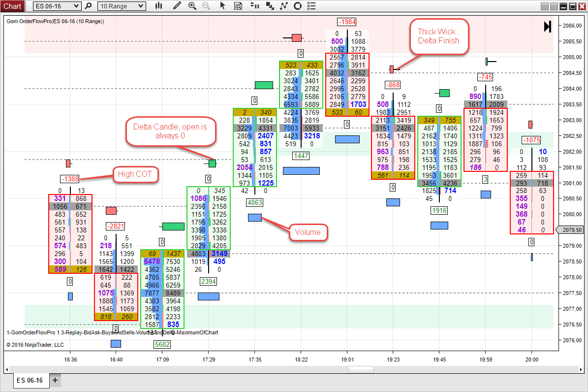Click the instrument search magnifier icon
Screen dimensions: 588x392
89,6
